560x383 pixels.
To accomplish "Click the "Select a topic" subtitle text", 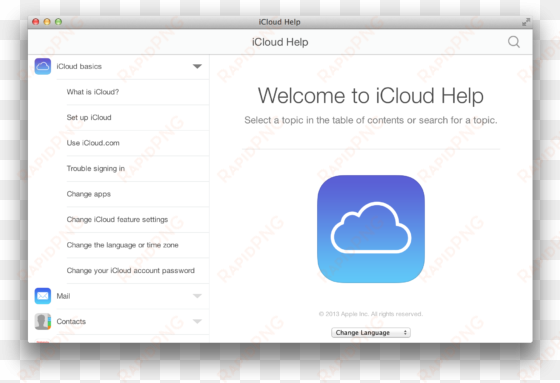I will tap(371, 120).
